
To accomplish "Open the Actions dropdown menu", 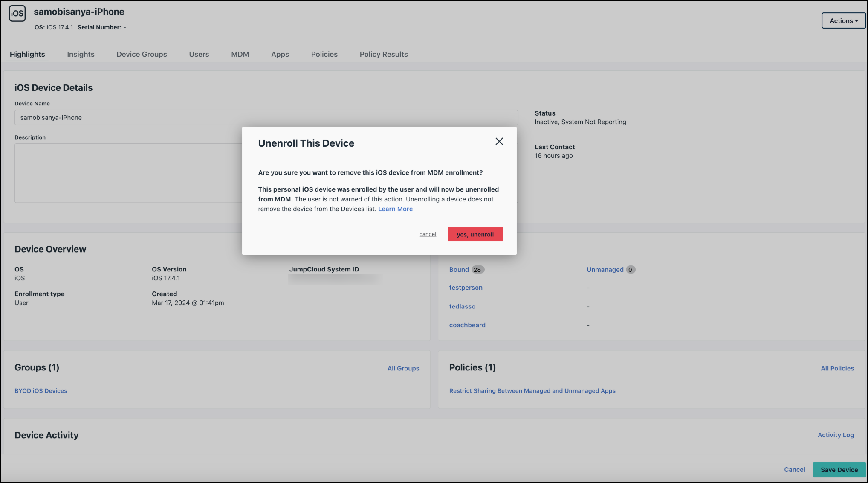I will (843, 20).
